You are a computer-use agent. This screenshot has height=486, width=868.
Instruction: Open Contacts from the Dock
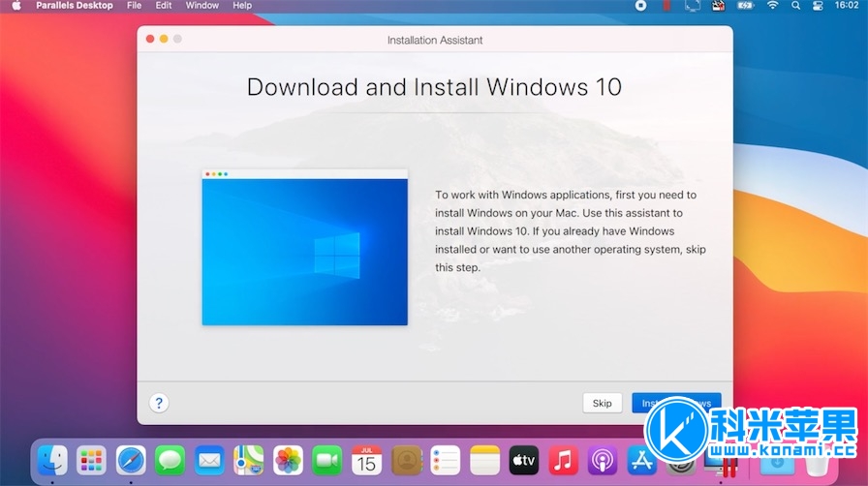[x=407, y=461]
